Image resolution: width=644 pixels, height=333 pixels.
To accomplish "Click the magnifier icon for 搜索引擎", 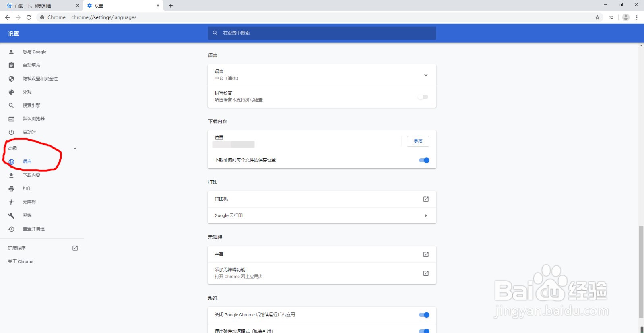I will pyautogui.click(x=11, y=105).
